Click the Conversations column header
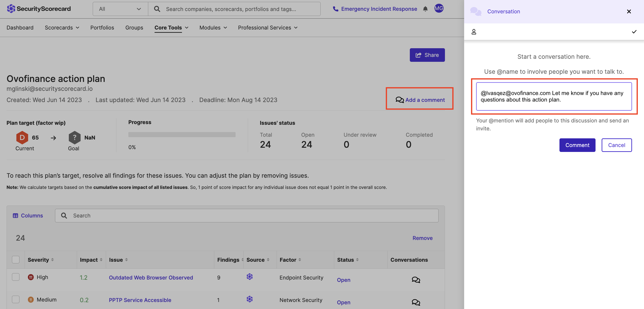Image resolution: width=644 pixels, height=309 pixels. [x=409, y=260]
